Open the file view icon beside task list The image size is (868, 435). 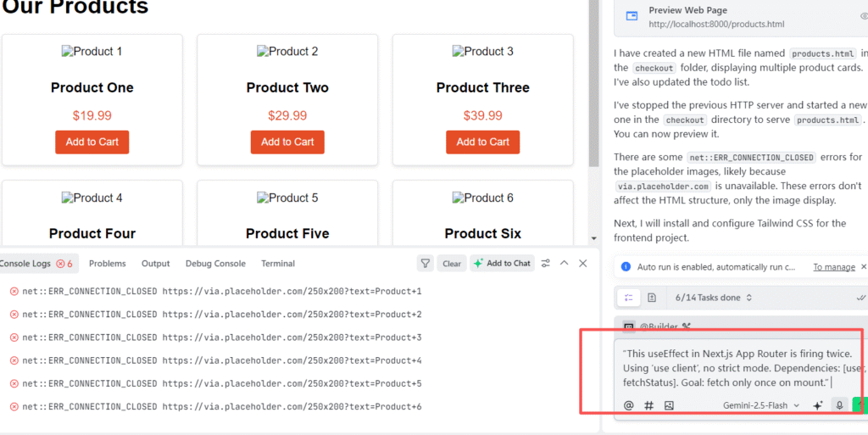click(x=652, y=298)
